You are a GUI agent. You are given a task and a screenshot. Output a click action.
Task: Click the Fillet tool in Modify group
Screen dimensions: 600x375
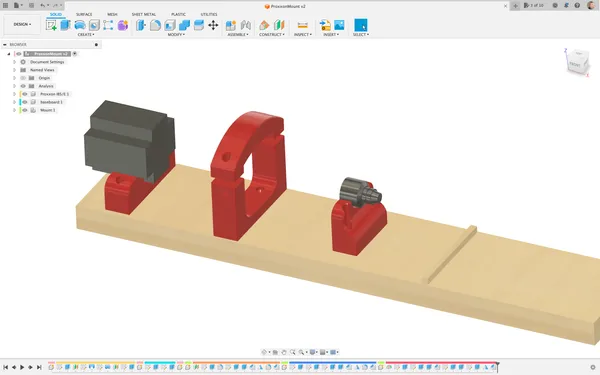(155, 25)
